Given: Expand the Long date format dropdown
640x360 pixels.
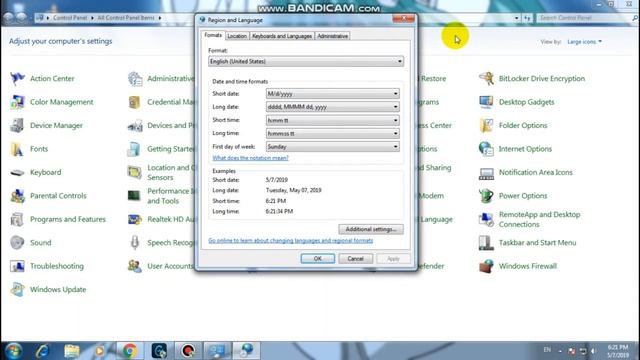Looking at the screenshot, I should (332, 107).
